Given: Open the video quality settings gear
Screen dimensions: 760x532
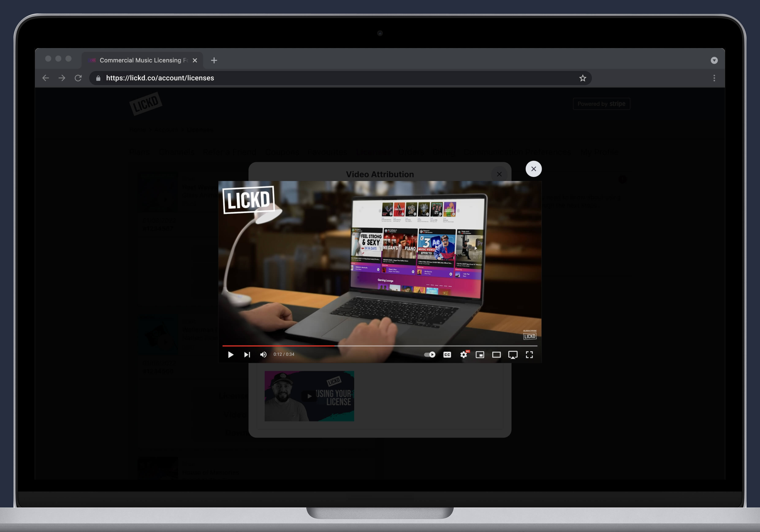Looking at the screenshot, I should pos(464,354).
